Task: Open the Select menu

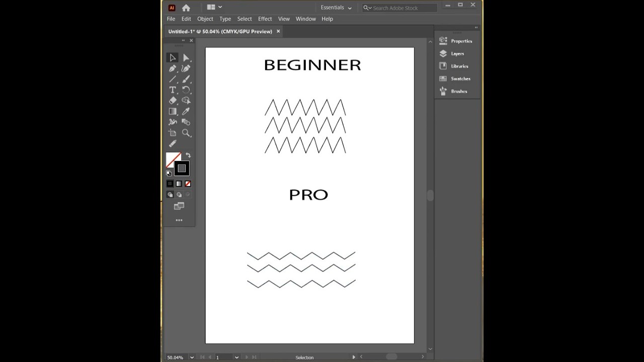Action: coord(245,19)
